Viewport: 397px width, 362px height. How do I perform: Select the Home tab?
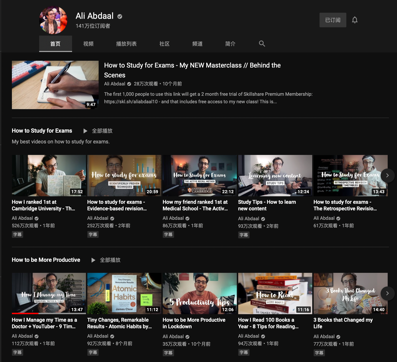[55, 44]
